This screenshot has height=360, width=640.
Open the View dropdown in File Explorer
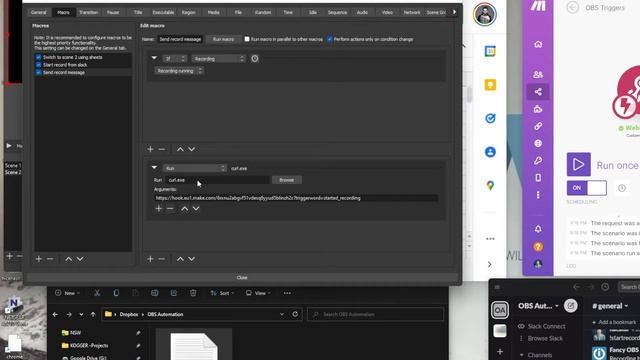(x=258, y=293)
